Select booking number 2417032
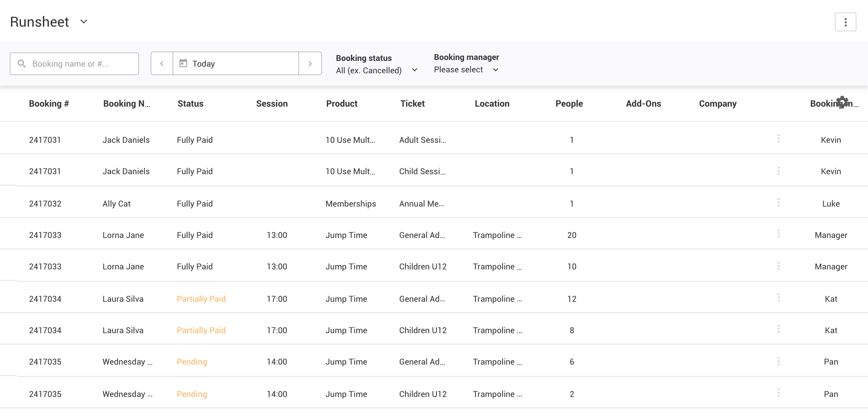868x416 pixels. 45,204
